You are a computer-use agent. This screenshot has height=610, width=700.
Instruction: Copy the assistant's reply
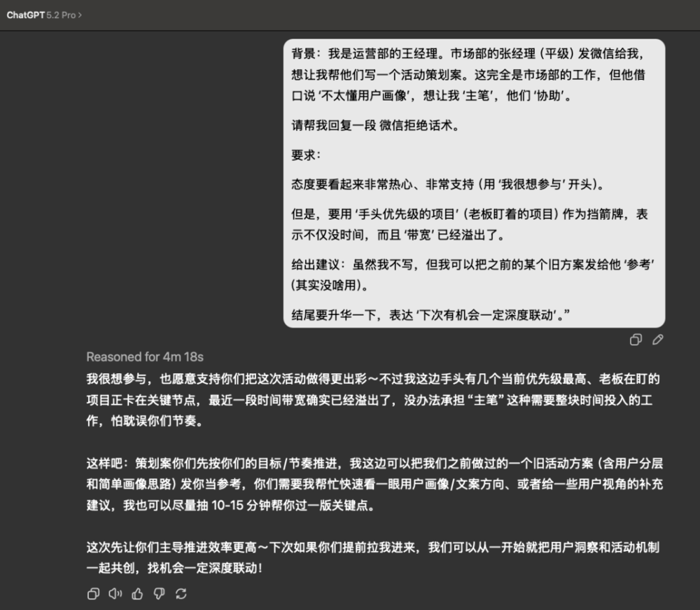tap(93, 594)
